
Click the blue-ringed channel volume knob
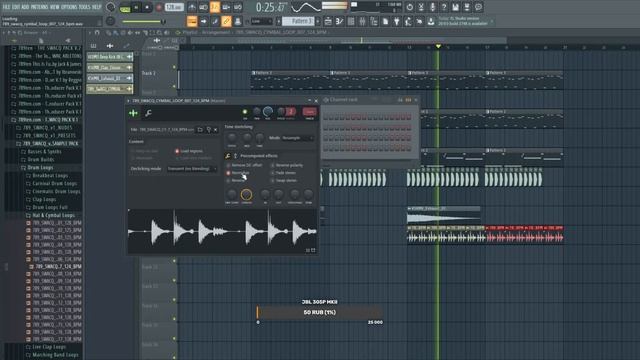pos(268,111)
